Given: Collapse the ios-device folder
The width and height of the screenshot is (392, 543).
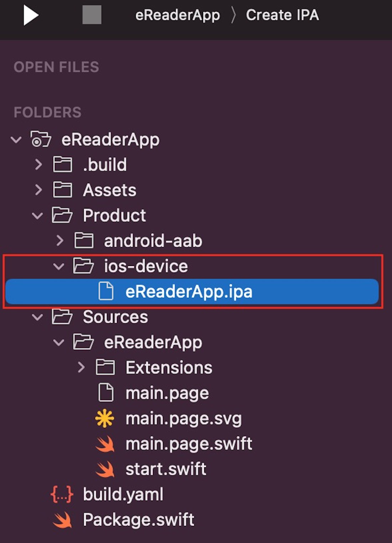Looking at the screenshot, I should point(58,266).
